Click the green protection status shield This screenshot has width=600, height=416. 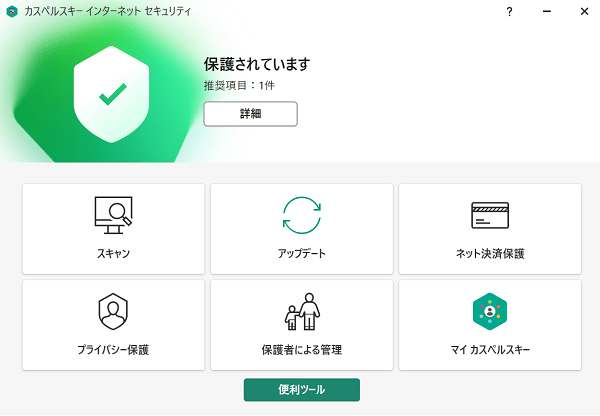tap(111, 94)
